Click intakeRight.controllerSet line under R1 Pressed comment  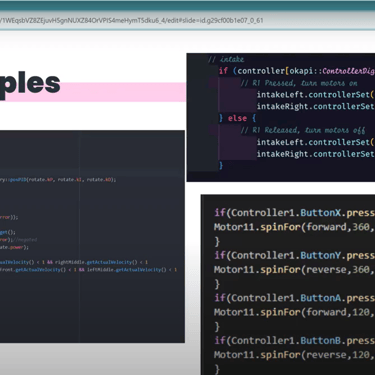pyautogui.click(x=315, y=106)
